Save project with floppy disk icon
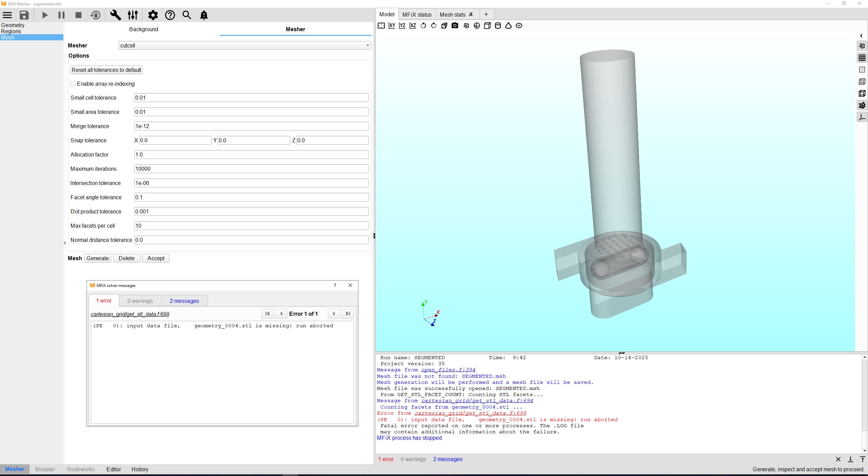The height and width of the screenshot is (476, 868). tap(24, 15)
